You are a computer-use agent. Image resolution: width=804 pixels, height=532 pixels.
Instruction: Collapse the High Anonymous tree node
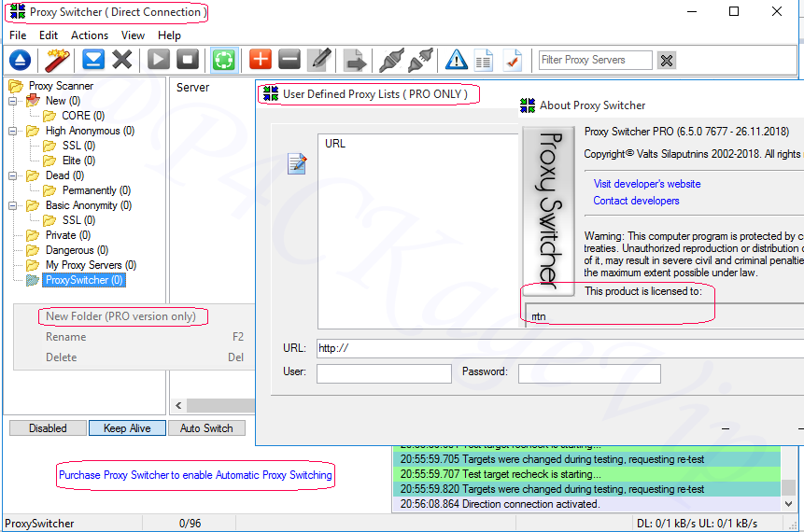tap(13, 132)
